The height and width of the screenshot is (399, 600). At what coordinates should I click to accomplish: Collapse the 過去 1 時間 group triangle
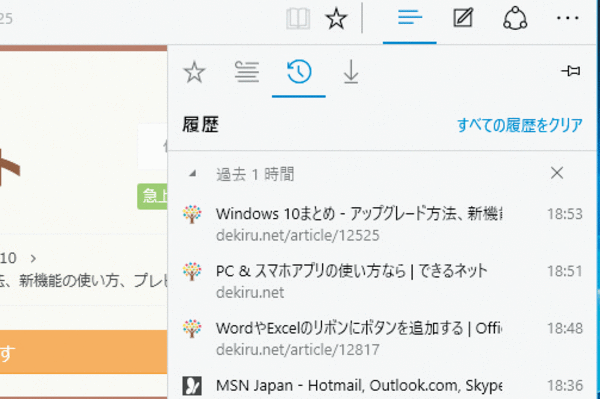[192, 174]
